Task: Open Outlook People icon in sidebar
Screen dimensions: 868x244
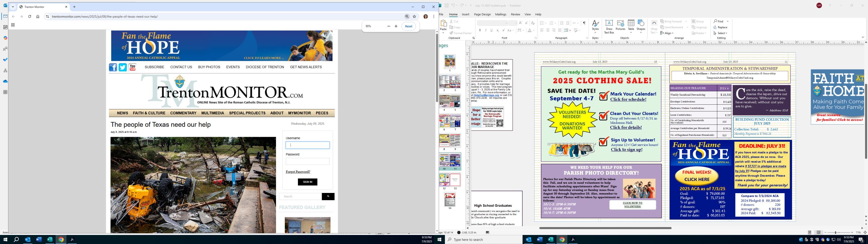Action: coord(5,49)
